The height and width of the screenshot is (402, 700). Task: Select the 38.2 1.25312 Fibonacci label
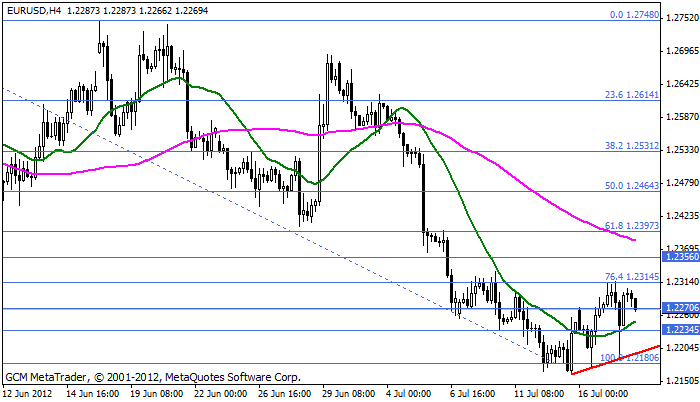[x=632, y=146]
